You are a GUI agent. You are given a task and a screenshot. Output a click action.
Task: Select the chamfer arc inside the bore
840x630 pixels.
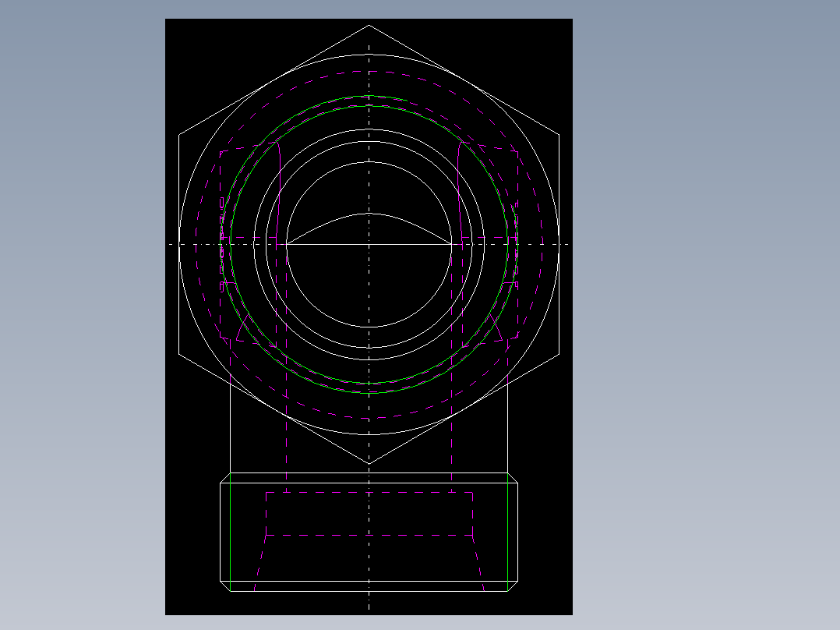click(368, 214)
